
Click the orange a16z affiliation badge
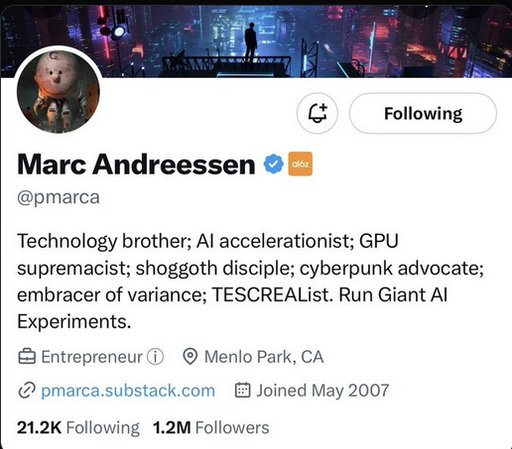(x=300, y=164)
